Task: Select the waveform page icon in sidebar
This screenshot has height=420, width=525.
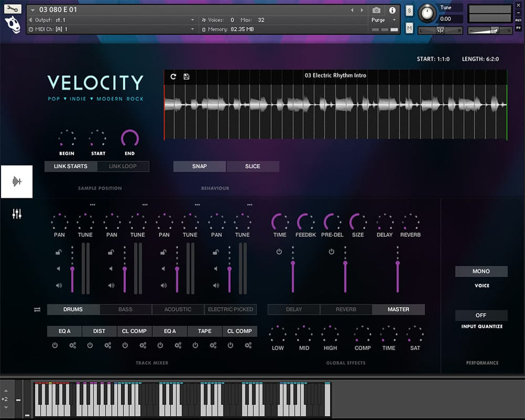Action: click(17, 182)
